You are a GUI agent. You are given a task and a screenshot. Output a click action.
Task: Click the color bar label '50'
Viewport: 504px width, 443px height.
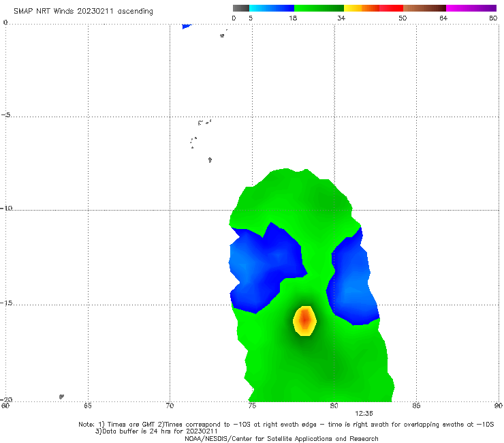[x=403, y=18]
